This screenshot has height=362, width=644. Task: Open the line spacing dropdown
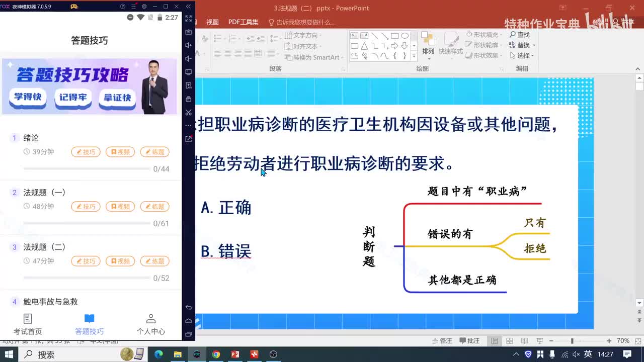point(274,38)
